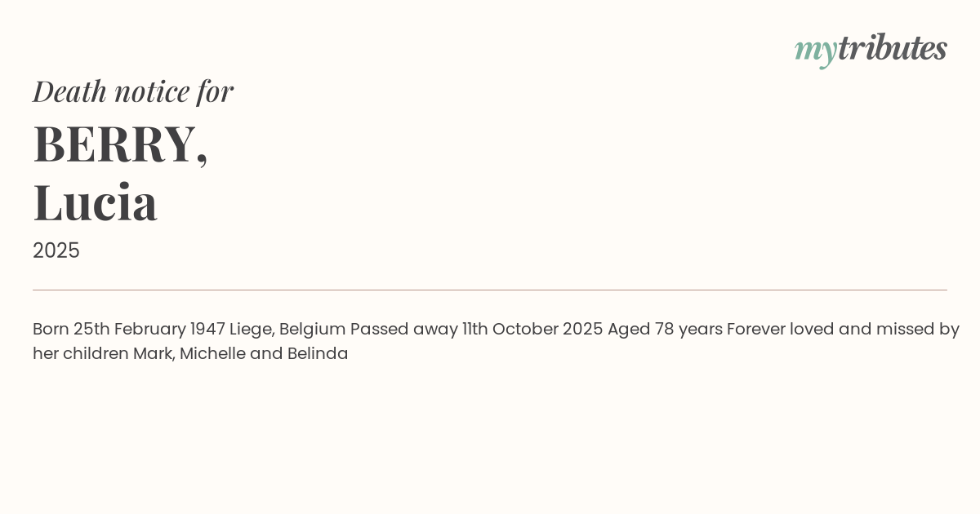980x514 pixels.
Task: Click the dark "tributes" part of the logo
Action: click(893, 48)
